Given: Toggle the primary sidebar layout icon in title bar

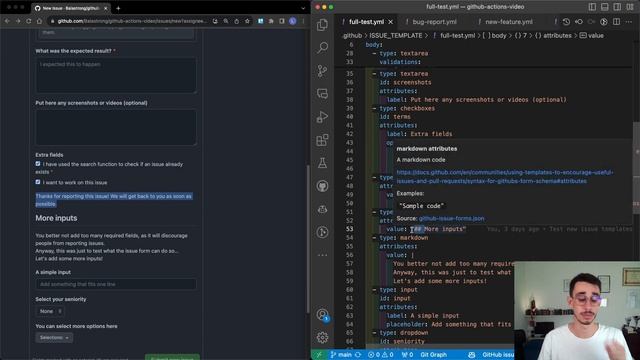Looking at the screenshot, I should pos(592,7).
